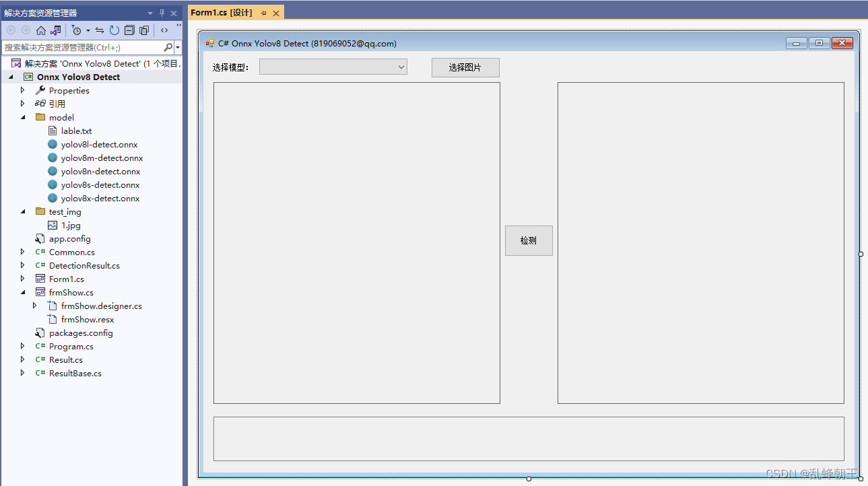The width and height of the screenshot is (868, 486).
Task: Select frmShow.designer.cs
Action: [101, 306]
